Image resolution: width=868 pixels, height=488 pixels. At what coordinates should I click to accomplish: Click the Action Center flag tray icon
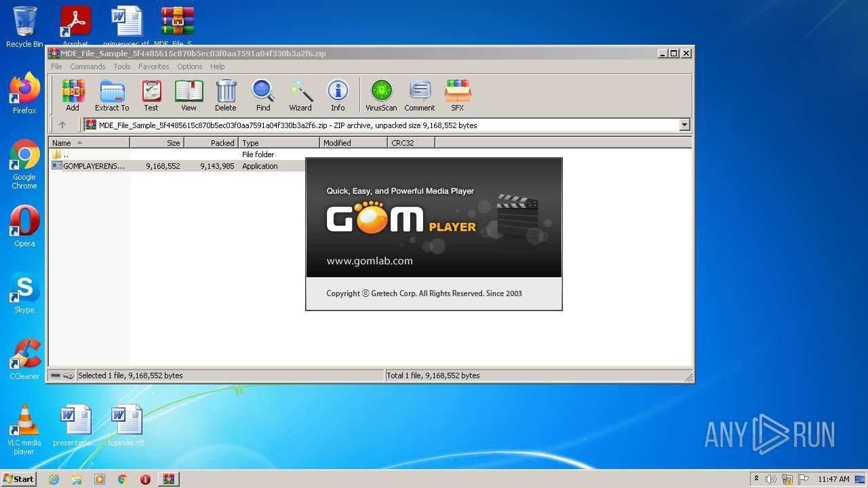804,479
